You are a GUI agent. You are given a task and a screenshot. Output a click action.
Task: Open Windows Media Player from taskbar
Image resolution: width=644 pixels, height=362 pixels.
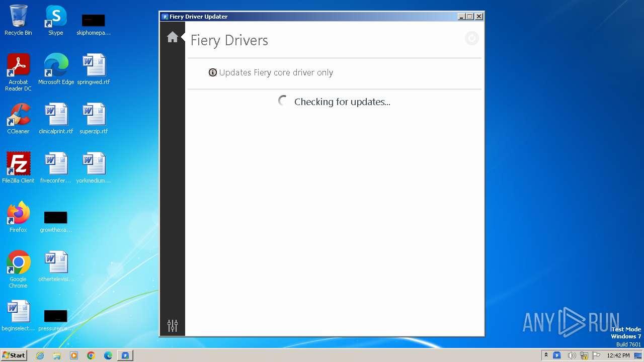point(74,355)
